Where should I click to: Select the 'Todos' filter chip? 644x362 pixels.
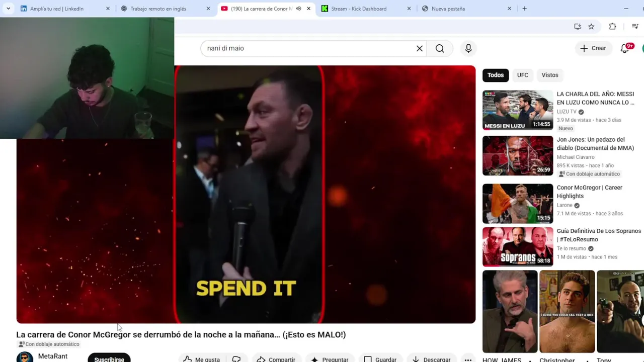tap(496, 75)
